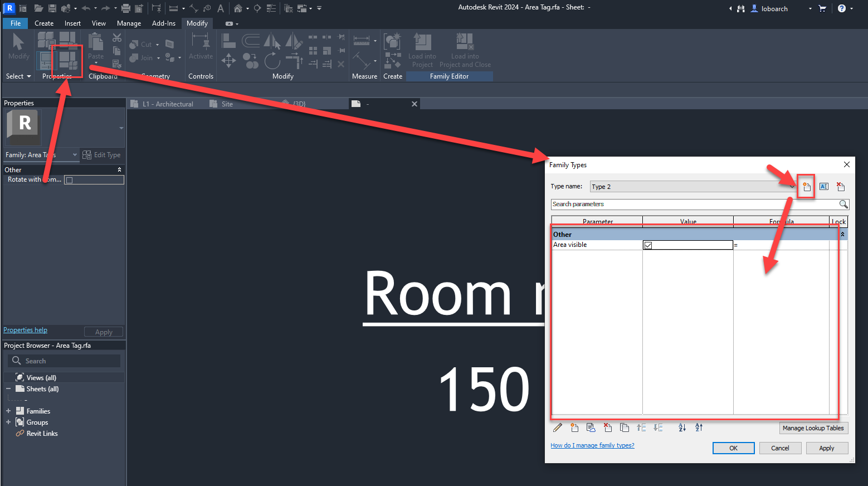Expand the Families node in Project Browser
868x486 pixels.
click(x=8, y=410)
